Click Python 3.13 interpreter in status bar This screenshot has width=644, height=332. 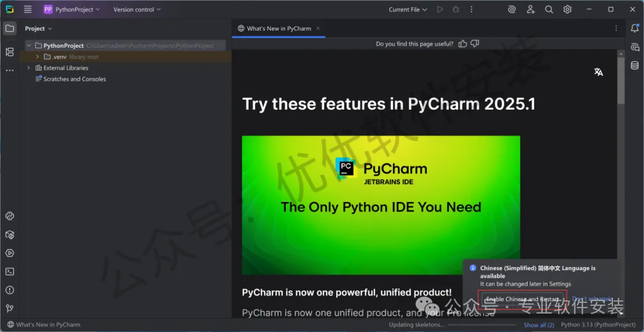[x=599, y=325]
